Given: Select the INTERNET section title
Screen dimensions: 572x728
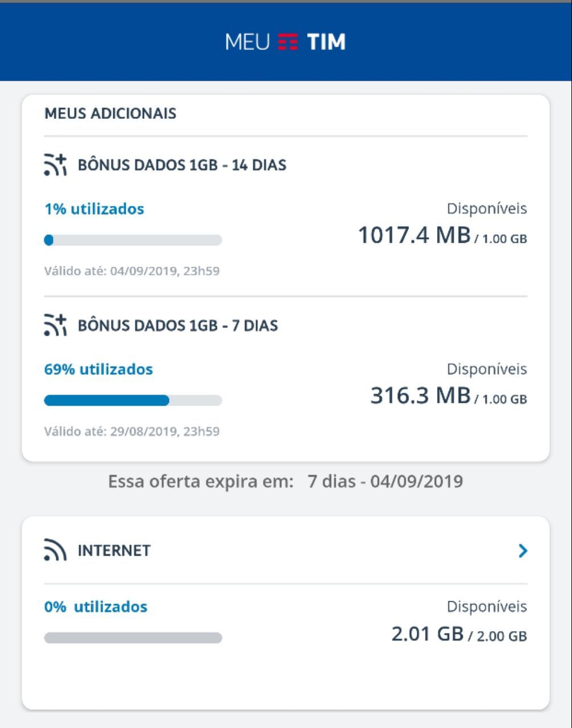Looking at the screenshot, I should tap(114, 551).
